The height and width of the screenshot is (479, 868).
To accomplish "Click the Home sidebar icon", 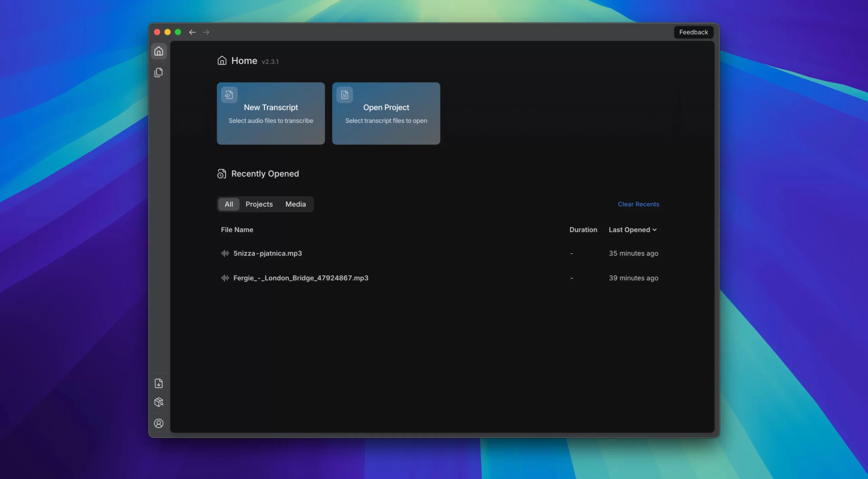I will coord(158,51).
